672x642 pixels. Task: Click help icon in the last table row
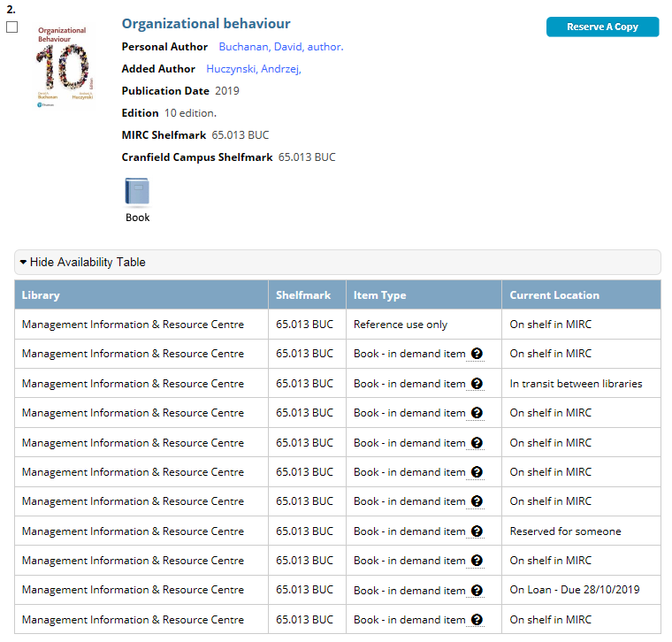[477, 620]
